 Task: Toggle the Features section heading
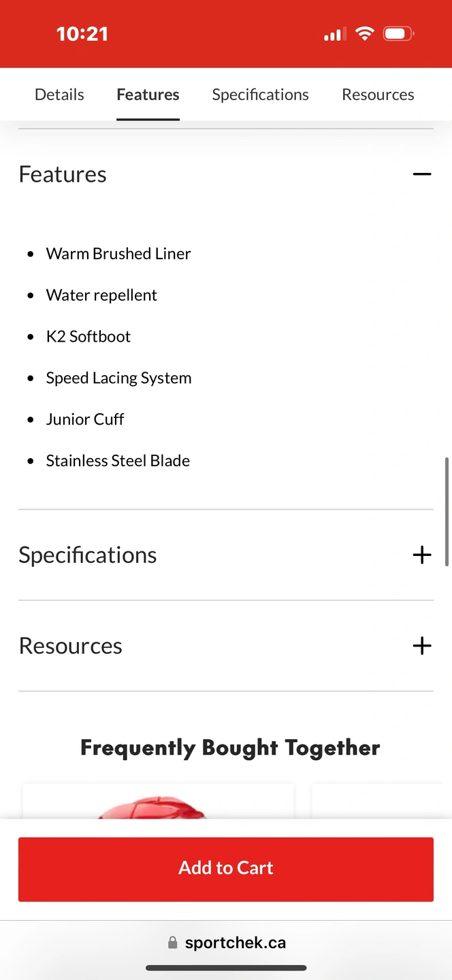(63, 174)
